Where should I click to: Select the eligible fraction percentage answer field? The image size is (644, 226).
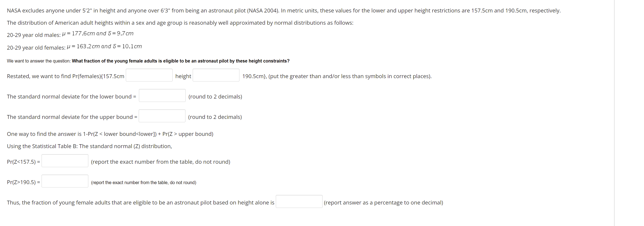(299, 202)
